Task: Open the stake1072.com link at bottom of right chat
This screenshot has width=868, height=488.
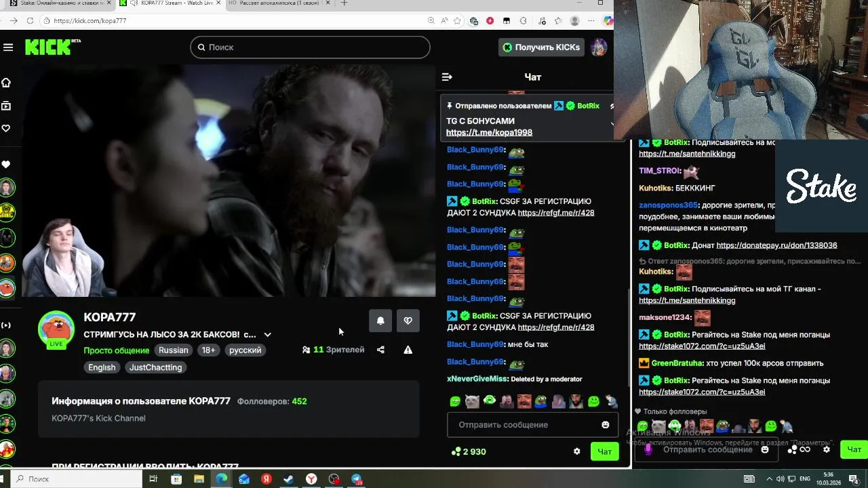Action: (702, 392)
